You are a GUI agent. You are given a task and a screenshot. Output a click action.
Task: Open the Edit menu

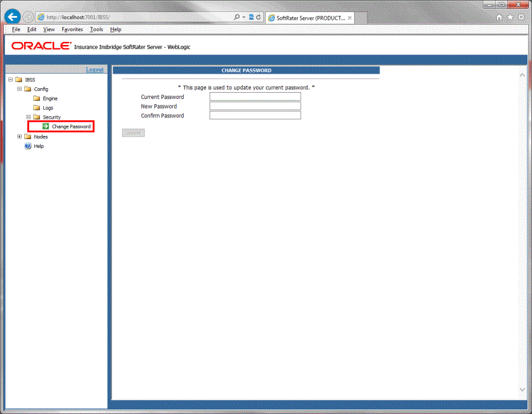click(x=32, y=29)
